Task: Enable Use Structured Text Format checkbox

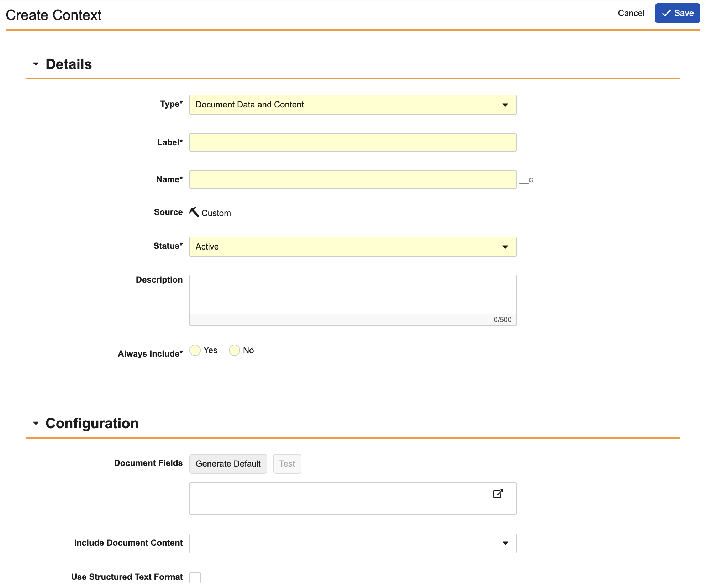Action: pyautogui.click(x=195, y=577)
